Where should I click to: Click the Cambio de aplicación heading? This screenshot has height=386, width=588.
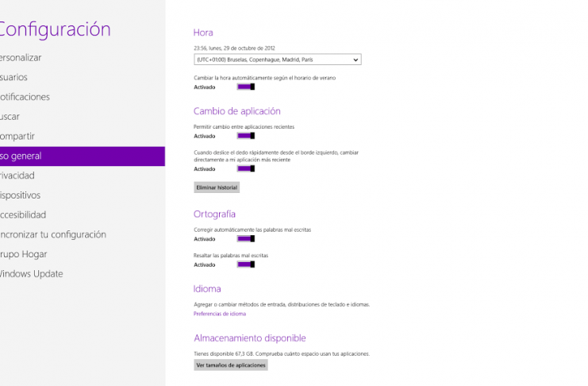pos(237,111)
